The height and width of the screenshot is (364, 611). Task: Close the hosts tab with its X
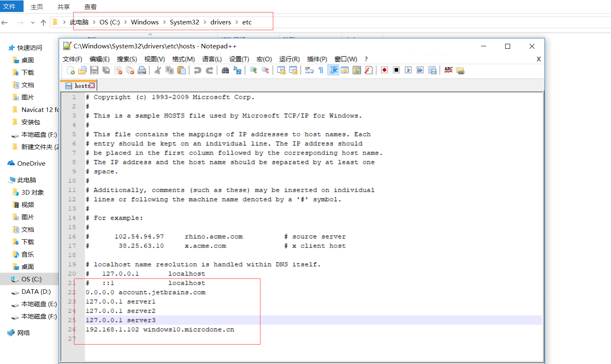[92, 86]
